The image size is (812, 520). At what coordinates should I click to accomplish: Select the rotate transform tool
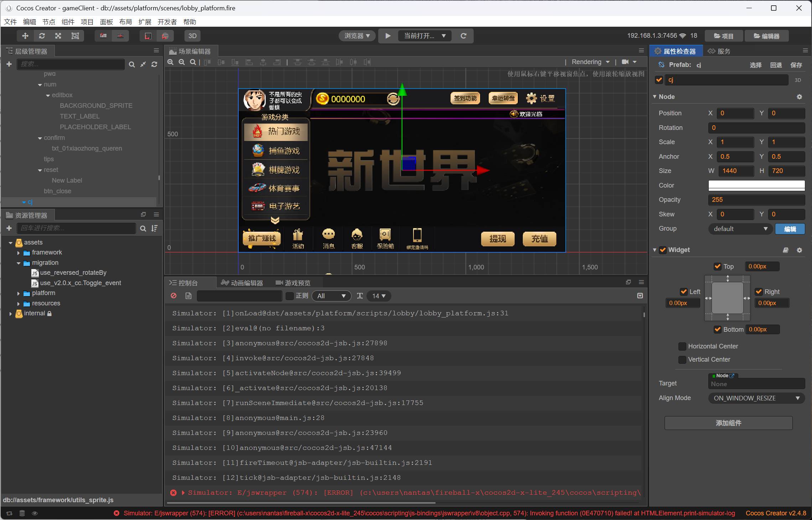42,36
